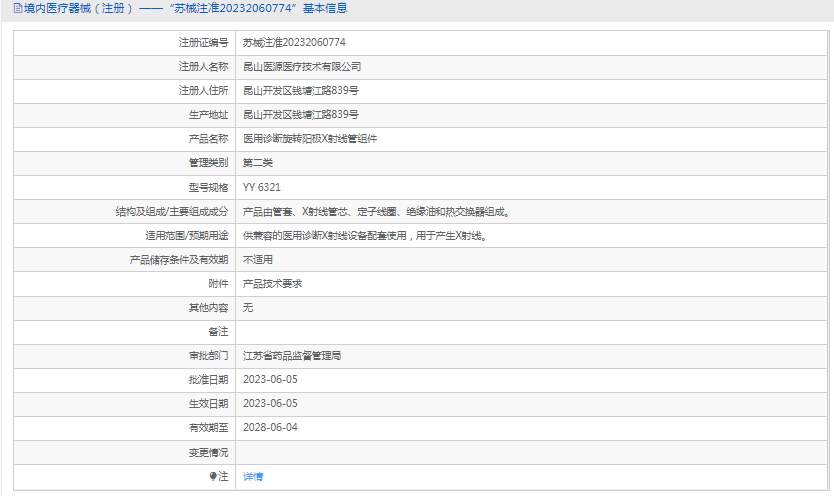The height and width of the screenshot is (496, 834).
Task: Click attachment value 产品技术要求
Action: pos(272,283)
